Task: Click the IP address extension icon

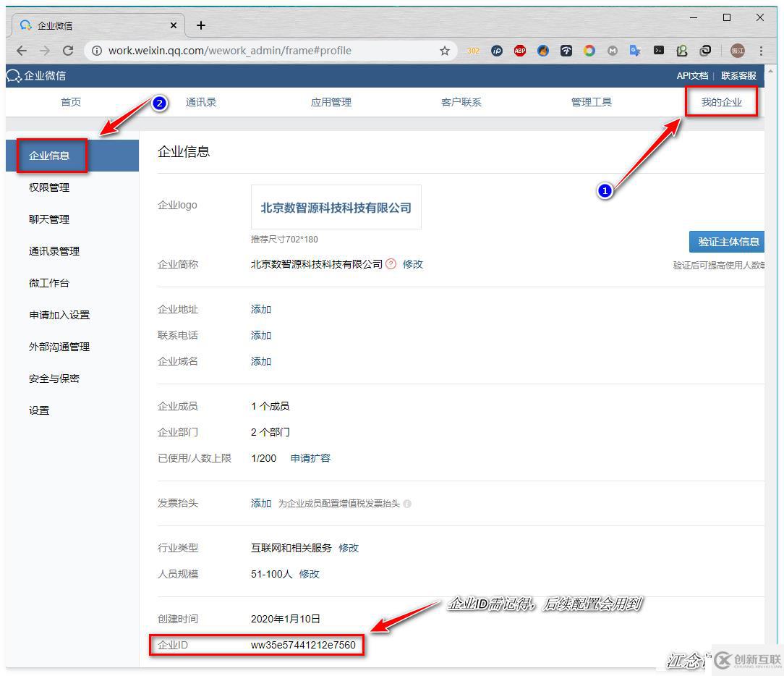Action: pyautogui.click(x=496, y=51)
